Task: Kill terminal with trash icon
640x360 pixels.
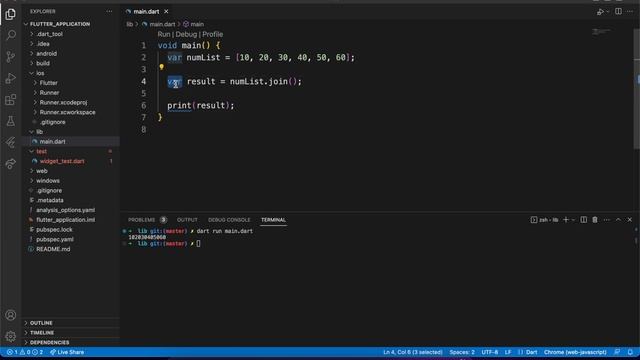Action: coord(595,220)
